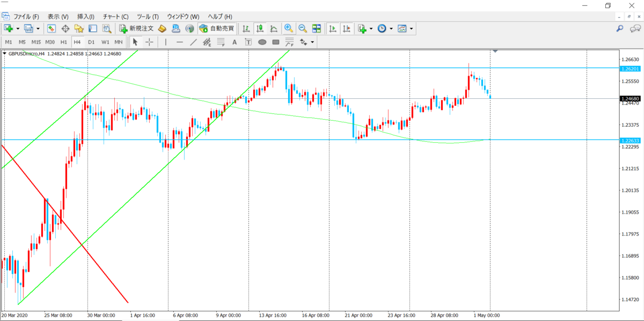The height and width of the screenshot is (321, 644).
Task: Select the crosshair tool
Action: 149,42
